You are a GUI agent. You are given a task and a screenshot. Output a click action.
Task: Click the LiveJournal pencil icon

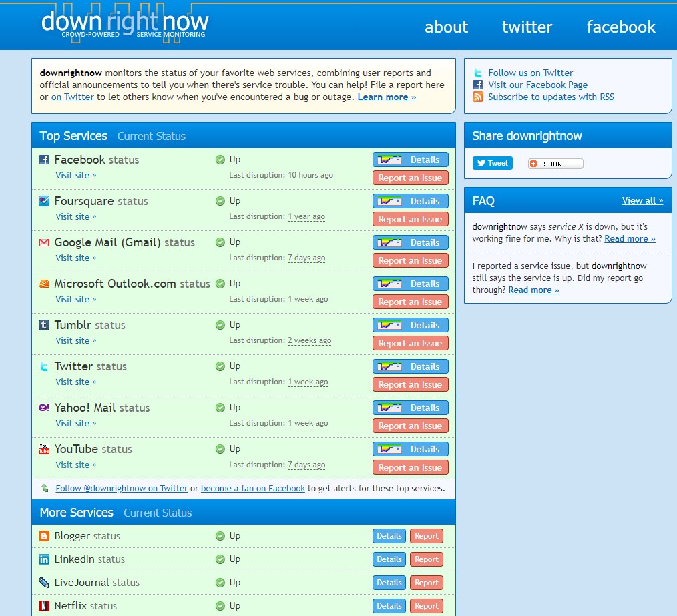click(x=44, y=583)
